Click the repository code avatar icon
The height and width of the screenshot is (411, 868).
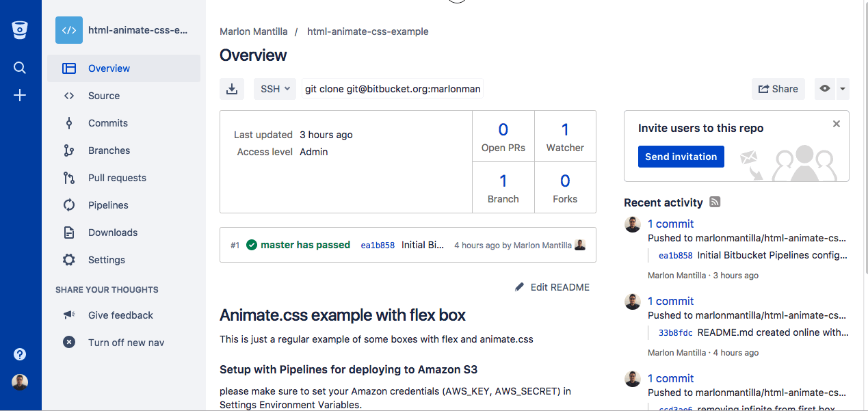(69, 30)
